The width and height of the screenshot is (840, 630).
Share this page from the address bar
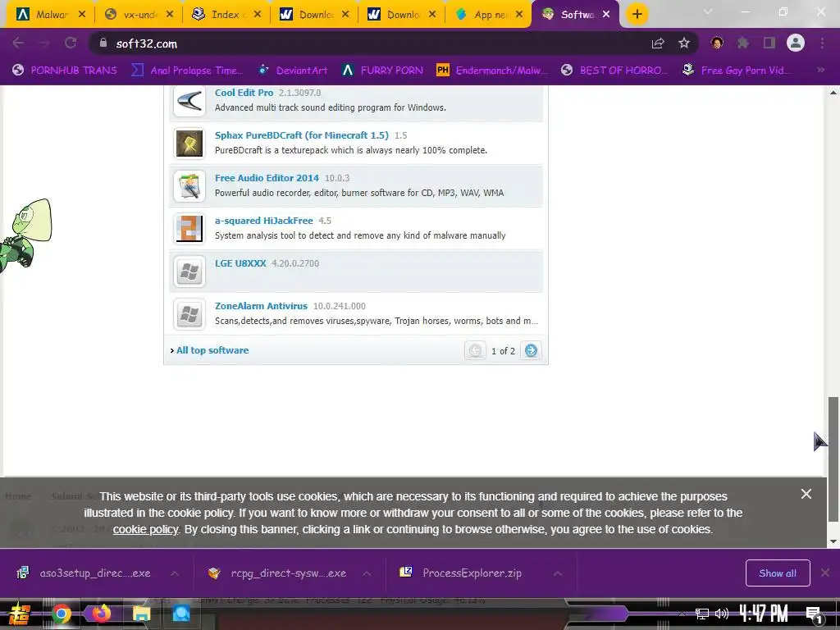[658, 43]
